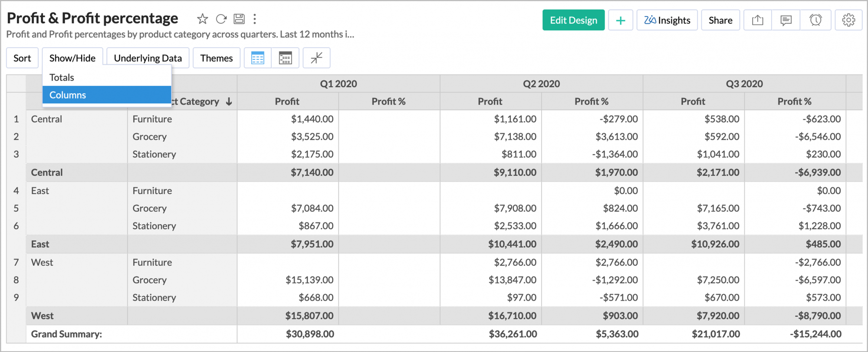The height and width of the screenshot is (352, 868).
Task: Click the Edit Design button
Action: click(573, 20)
